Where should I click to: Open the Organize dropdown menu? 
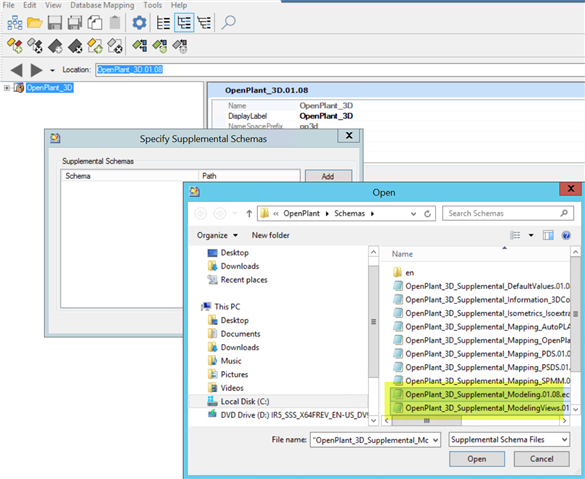(x=217, y=235)
